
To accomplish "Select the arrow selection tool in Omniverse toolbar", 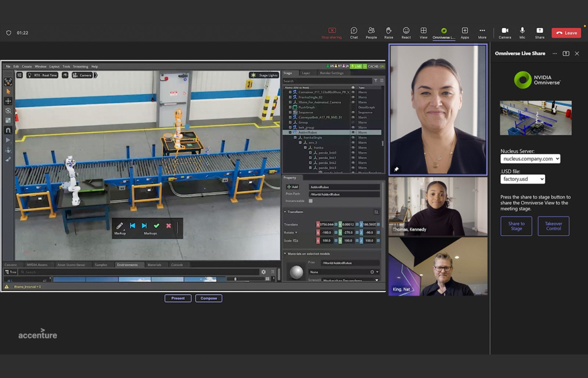I will click(8, 91).
